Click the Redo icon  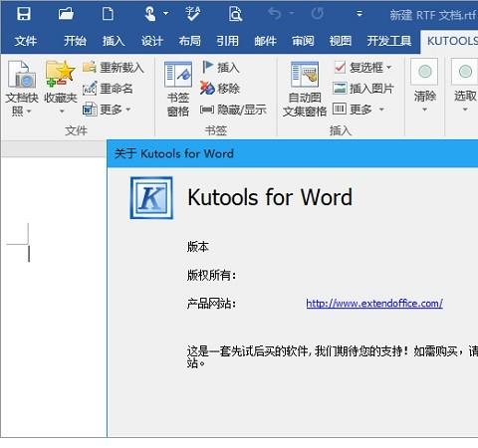(x=318, y=14)
